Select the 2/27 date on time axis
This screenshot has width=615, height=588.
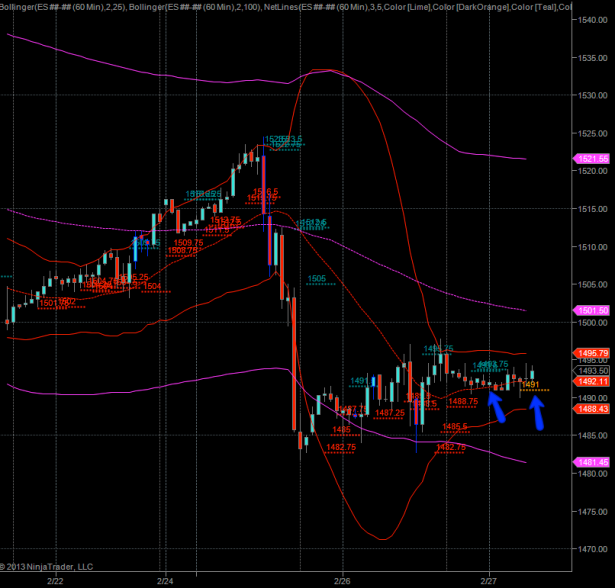click(x=489, y=579)
